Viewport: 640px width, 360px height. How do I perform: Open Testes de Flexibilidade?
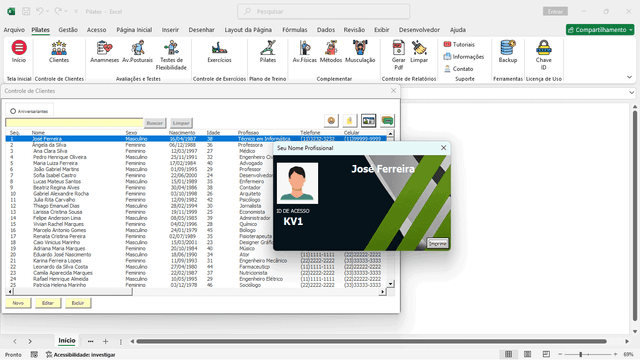click(171, 55)
